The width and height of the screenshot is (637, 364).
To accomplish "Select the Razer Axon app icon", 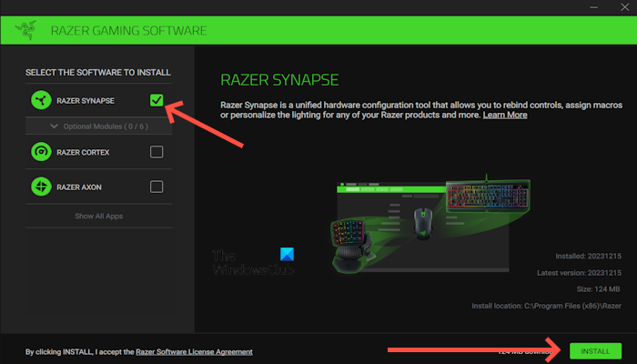I will (x=41, y=187).
